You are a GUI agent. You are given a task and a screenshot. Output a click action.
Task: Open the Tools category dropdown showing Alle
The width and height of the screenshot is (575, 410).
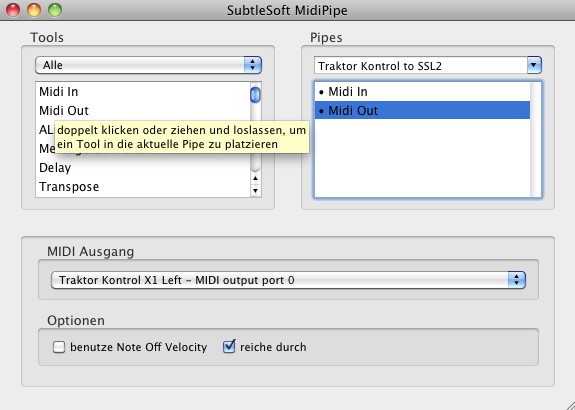click(x=149, y=65)
